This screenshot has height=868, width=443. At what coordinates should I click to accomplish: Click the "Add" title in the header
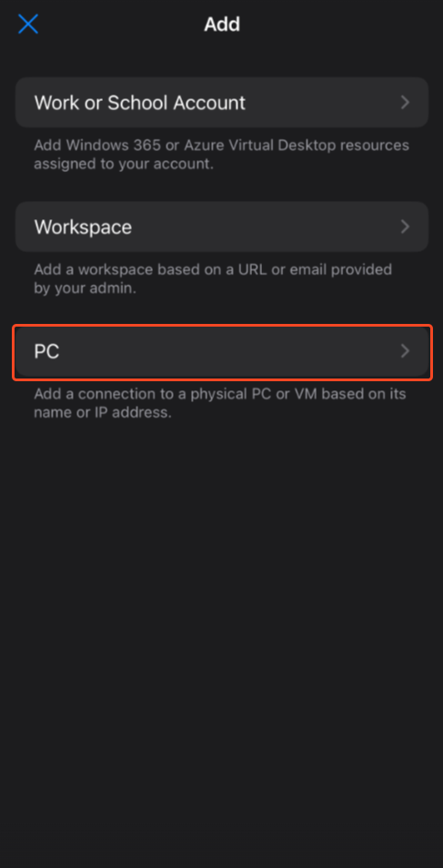click(222, 25)
